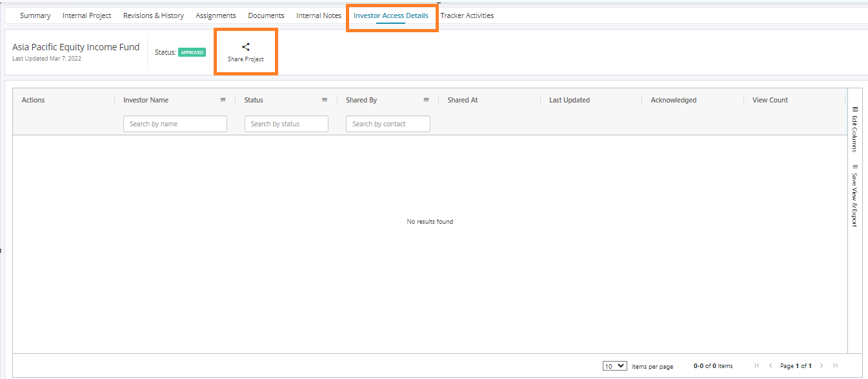The height and width of the screenshot is (379, 868).
Task: Sort by the Investor Name header
Action: tap(146, 100)
